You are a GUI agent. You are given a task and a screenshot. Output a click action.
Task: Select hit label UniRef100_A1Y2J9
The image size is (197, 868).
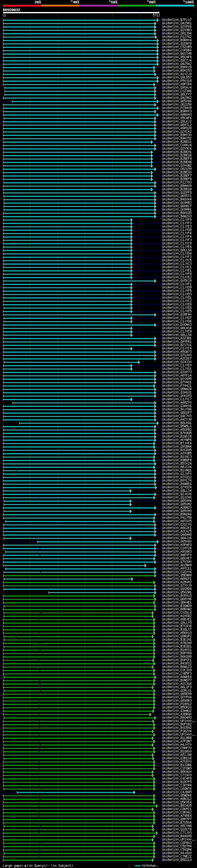tap(177, 74)
